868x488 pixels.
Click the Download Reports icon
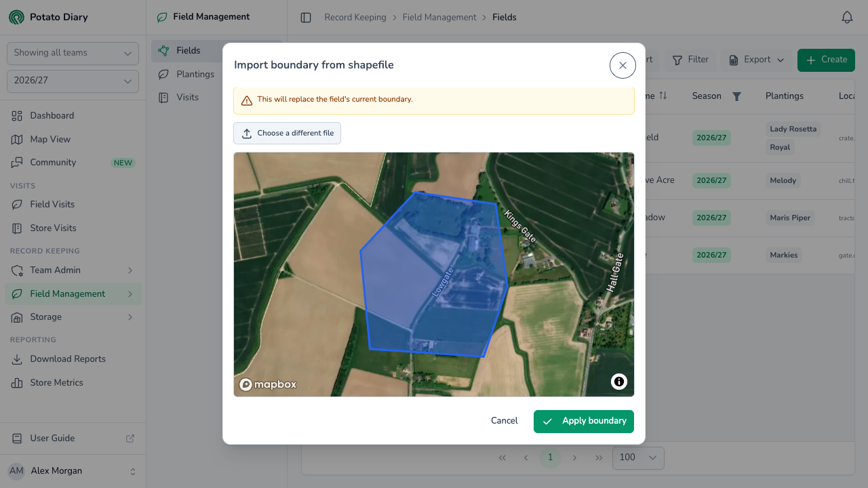click(x=17, y=359)
